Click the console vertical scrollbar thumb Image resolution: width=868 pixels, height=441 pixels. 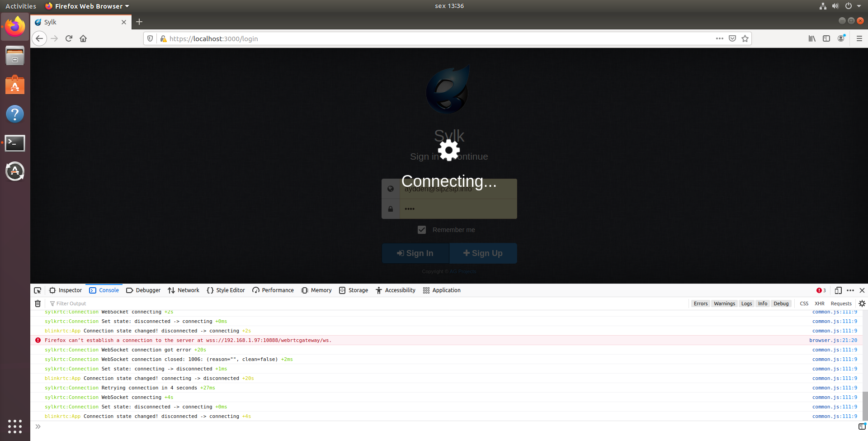[865, 406]
